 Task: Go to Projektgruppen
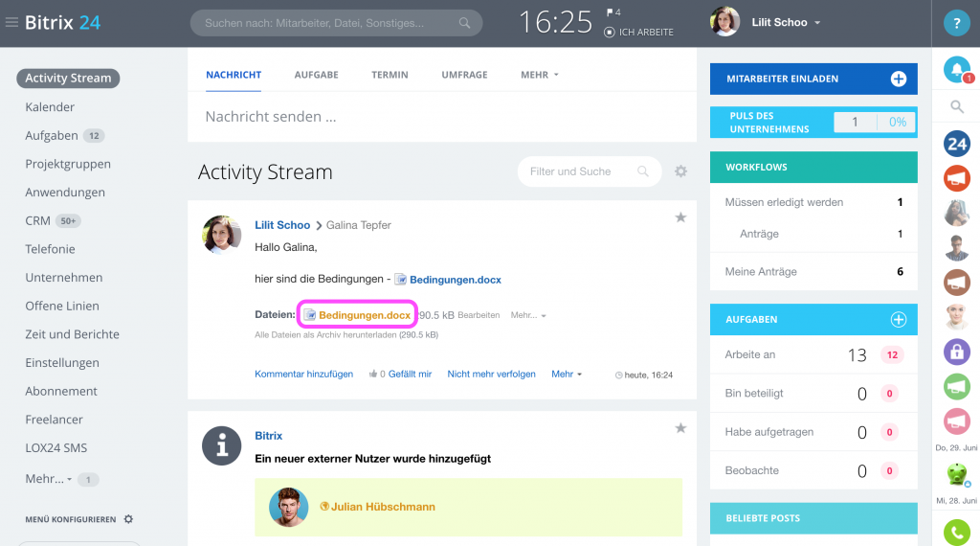68,164
